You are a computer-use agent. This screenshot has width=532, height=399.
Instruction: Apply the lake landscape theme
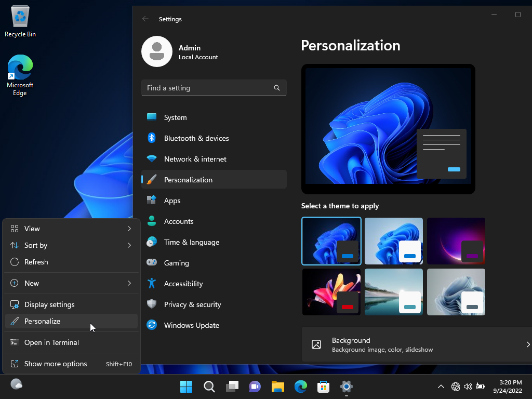(x=394, y=292)
